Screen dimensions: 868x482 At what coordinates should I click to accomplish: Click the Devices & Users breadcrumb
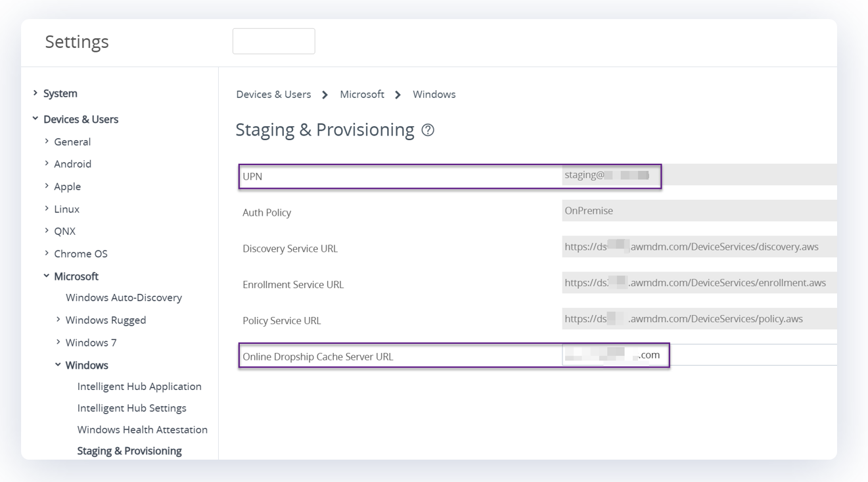(273, 95)
